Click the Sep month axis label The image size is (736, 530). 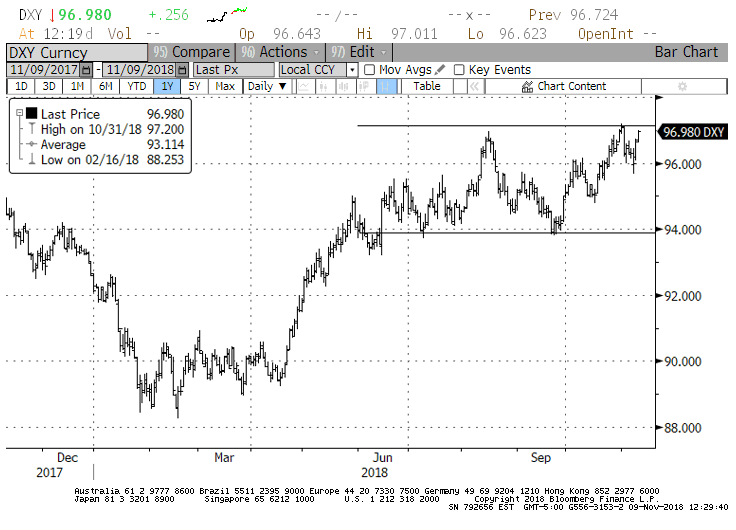pyautogui.click(x=541, y=457)
